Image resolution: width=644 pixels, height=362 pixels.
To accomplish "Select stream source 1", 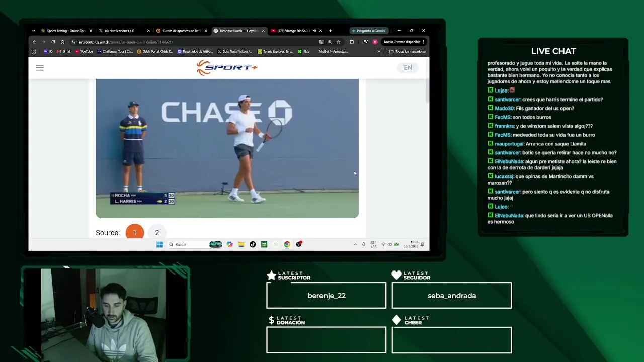I will pyautogui.click(x=135, y=233).
